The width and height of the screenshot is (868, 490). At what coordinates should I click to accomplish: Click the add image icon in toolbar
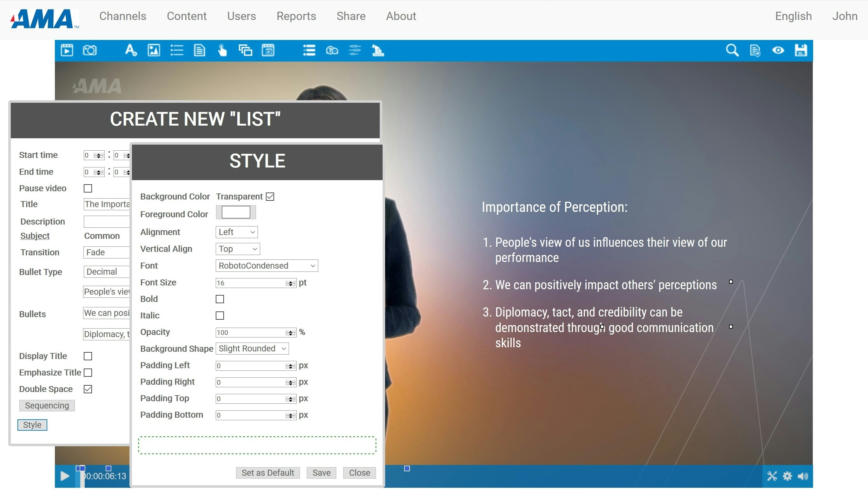(x=154, y=50)
